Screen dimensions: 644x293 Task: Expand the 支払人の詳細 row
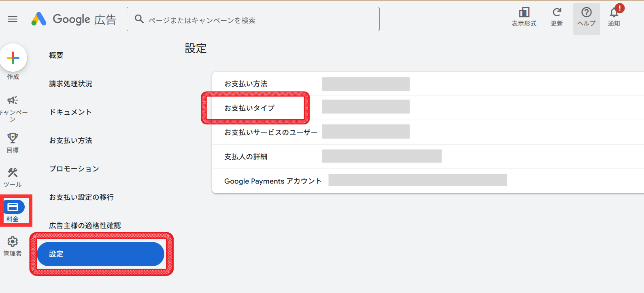tap(428, 156)
